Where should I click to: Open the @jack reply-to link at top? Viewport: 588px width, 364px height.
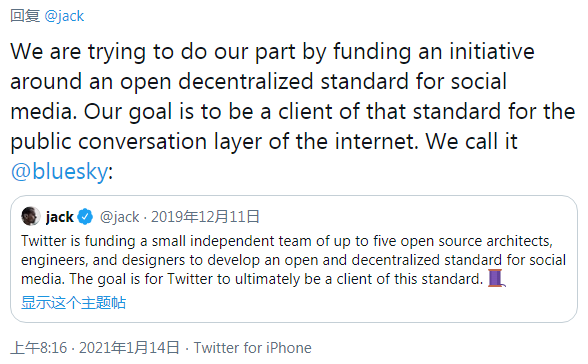click(64, 16)
